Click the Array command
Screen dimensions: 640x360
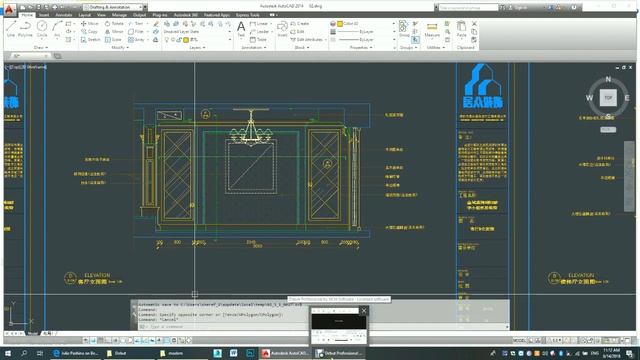pyautogui.click(x=136, y=40)
